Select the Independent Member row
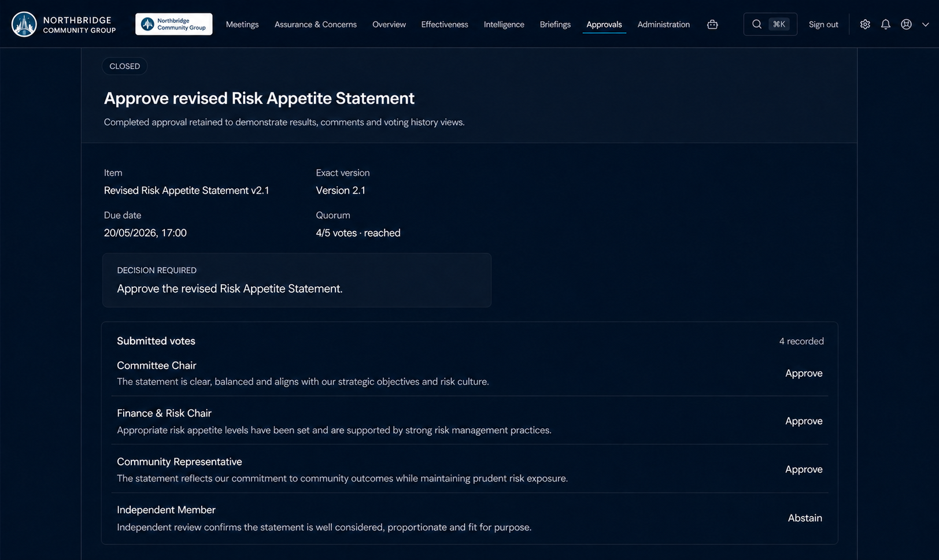The width and height of the screenshot is (939, 560). click(469, 518)
